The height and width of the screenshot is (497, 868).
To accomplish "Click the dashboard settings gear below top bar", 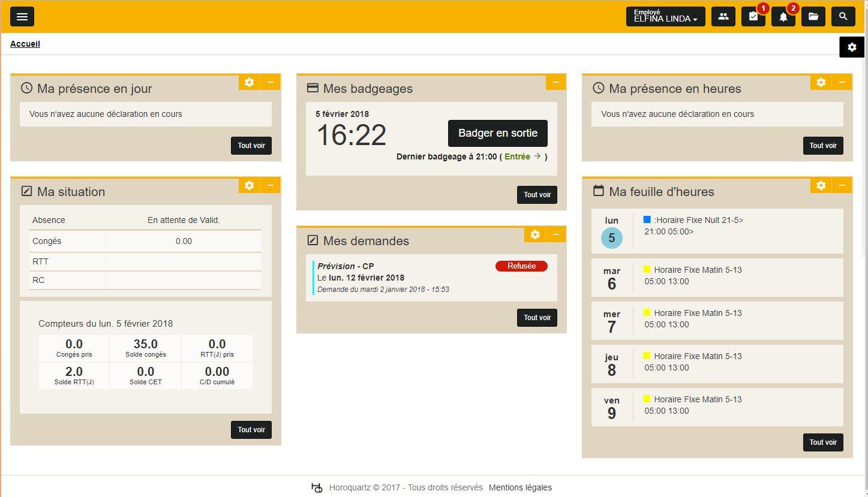I will 851,47.
